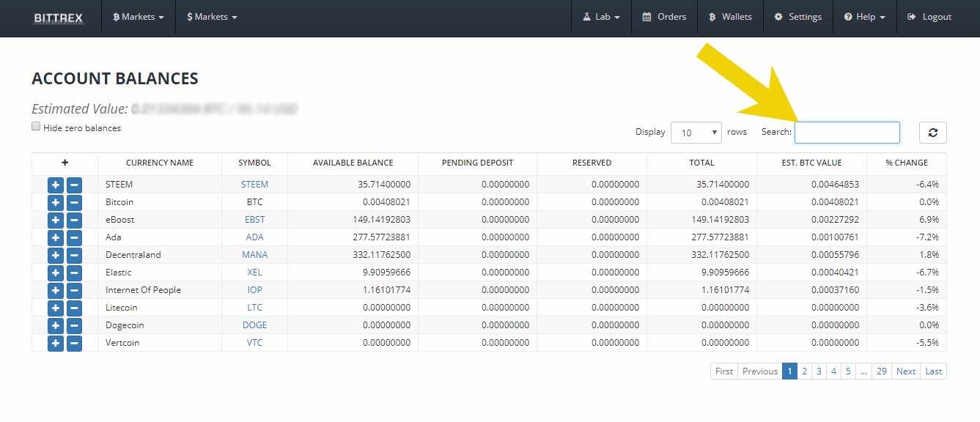This screenshot has width=980, height=422.
Task: Click the deposit plus button for Vertcoin
Action: pyautogui.click(x=56, y=343)
